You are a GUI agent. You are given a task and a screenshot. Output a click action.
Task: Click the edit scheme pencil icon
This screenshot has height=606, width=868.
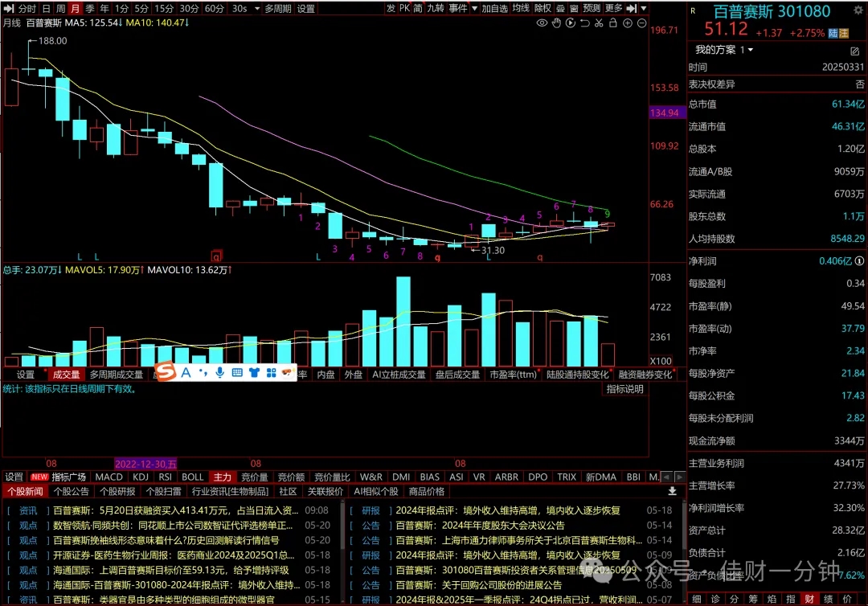tap(854, 51)
